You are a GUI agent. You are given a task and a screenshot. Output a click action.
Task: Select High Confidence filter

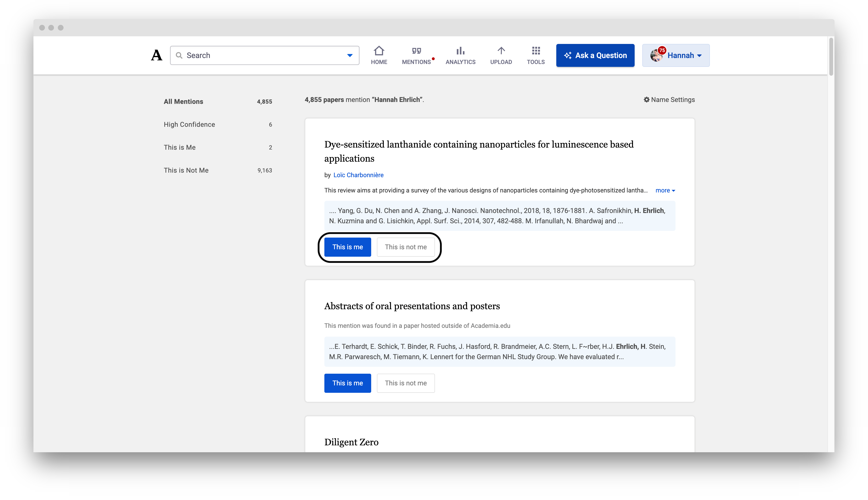(x=217, y=124)
